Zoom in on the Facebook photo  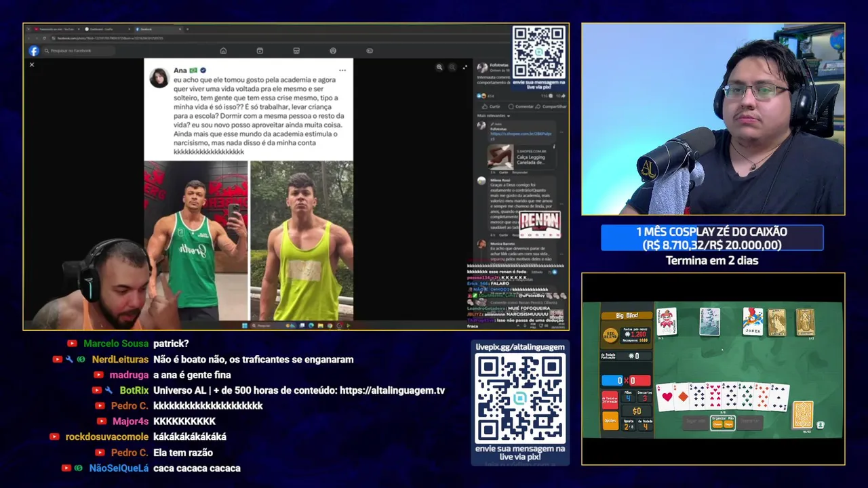[x=439, y=67]
